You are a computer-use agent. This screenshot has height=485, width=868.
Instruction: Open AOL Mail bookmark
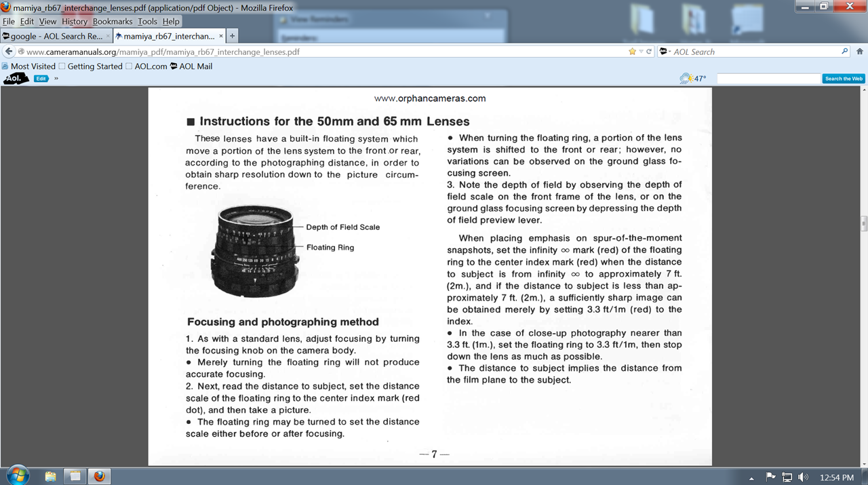pos(191,66)
